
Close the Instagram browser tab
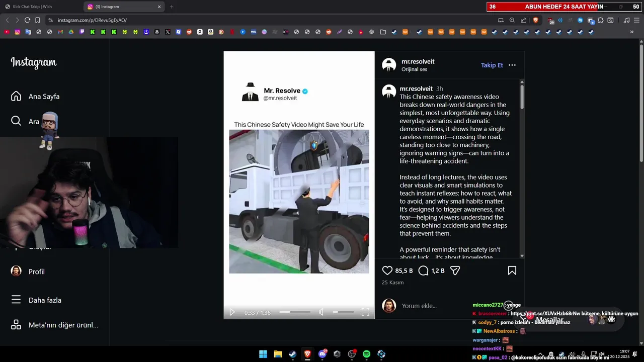pyautogui.click(x=159, y=7)
